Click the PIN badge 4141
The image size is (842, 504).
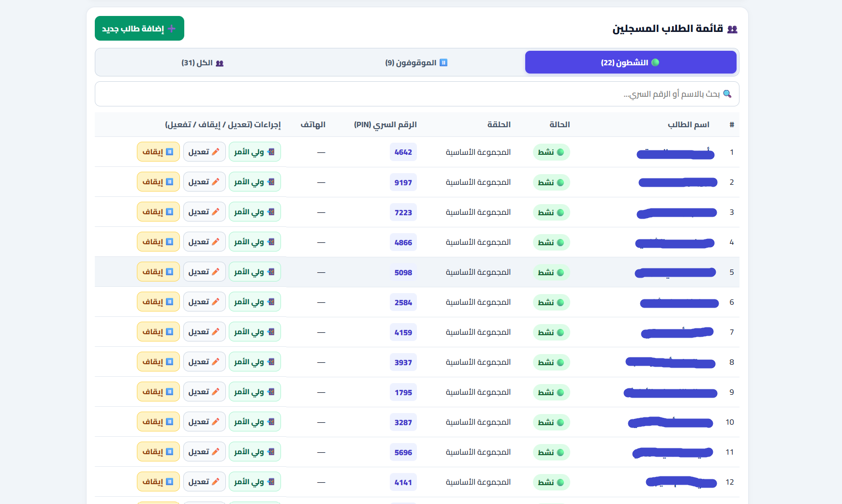403,482
